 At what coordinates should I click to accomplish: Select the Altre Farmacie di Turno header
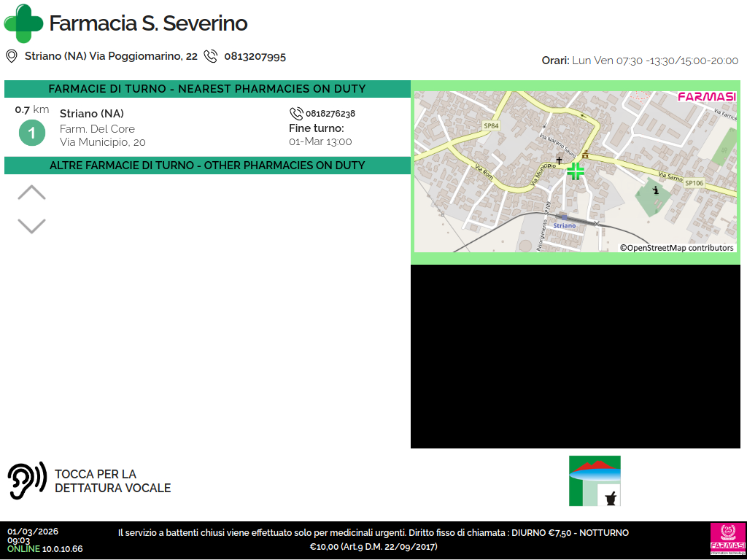click(207, 166)
